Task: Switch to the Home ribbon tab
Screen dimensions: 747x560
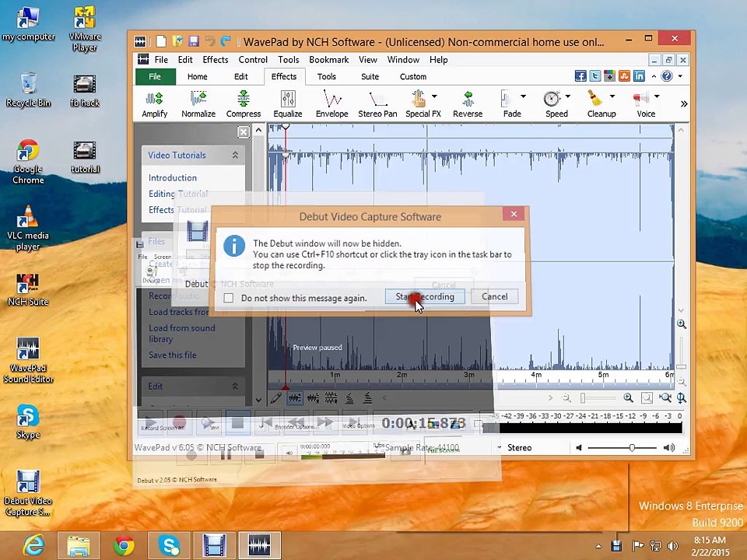Action: pos(197,77)
